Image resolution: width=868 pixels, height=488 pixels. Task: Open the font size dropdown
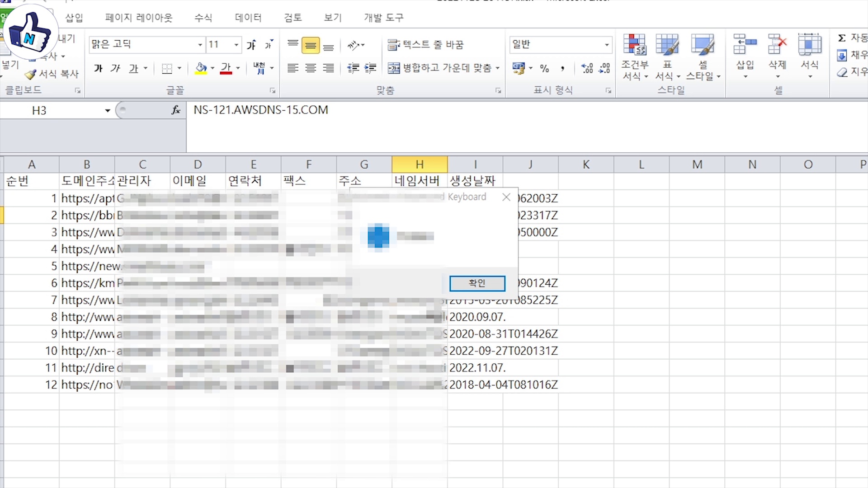[x=236, y=45]
